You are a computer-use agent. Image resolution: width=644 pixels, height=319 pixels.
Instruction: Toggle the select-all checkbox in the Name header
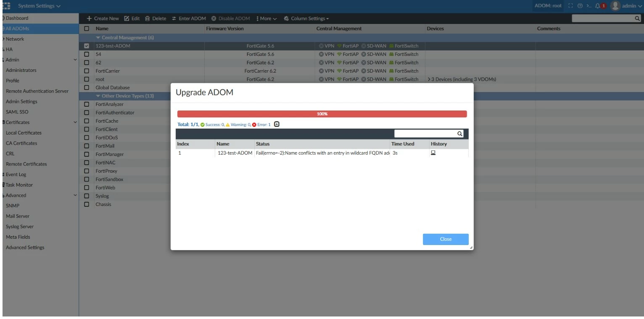[x=87, y=29]
